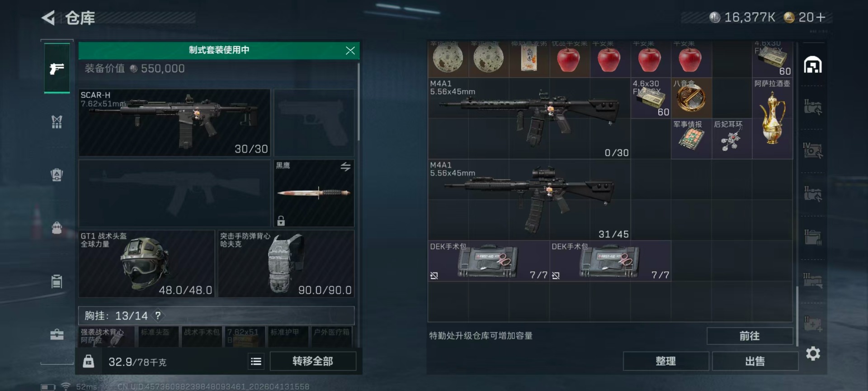Select the weapons tab pistol icon
This screenshot has height=391, width=868.
(x=57, y=69)
